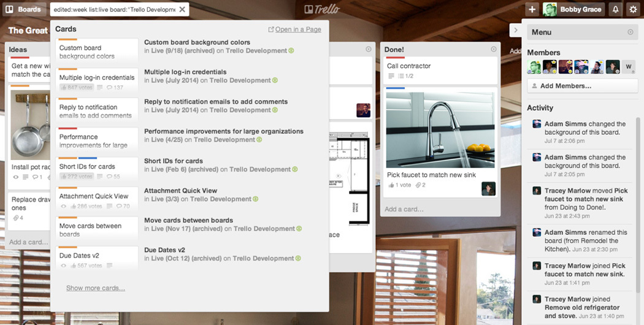Toggle the 847 votes badge on card
Viewport: 644px width, 325px height.
(77, 87)
